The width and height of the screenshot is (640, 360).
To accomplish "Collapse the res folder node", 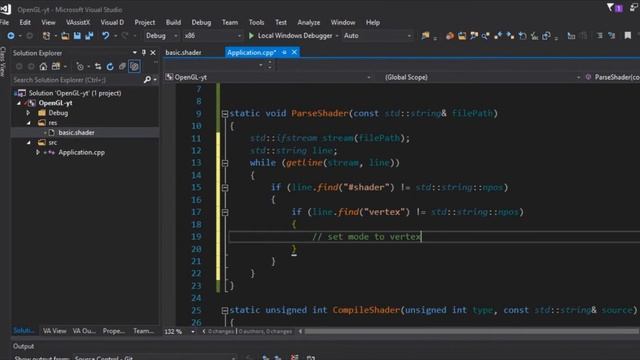I will [x=29, y=123].
